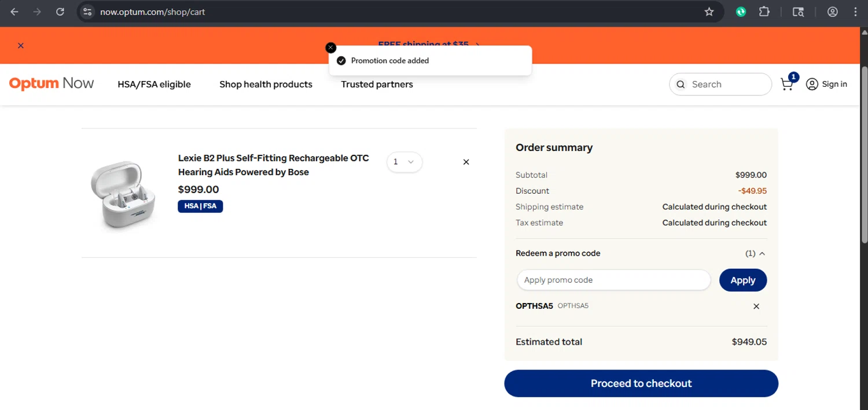
Task: Click the Proceed to checkout button
Action: (x=641, y=383)
